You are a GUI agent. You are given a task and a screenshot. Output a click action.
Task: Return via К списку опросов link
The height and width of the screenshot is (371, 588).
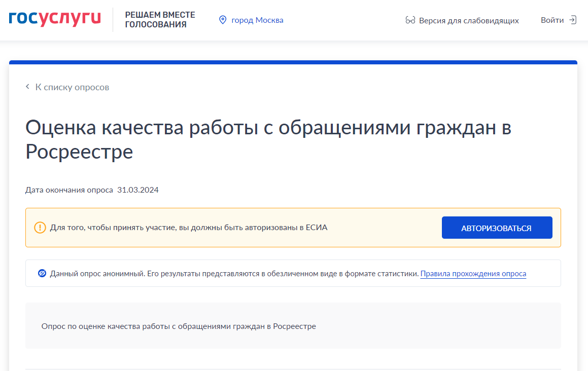(72, 87)
